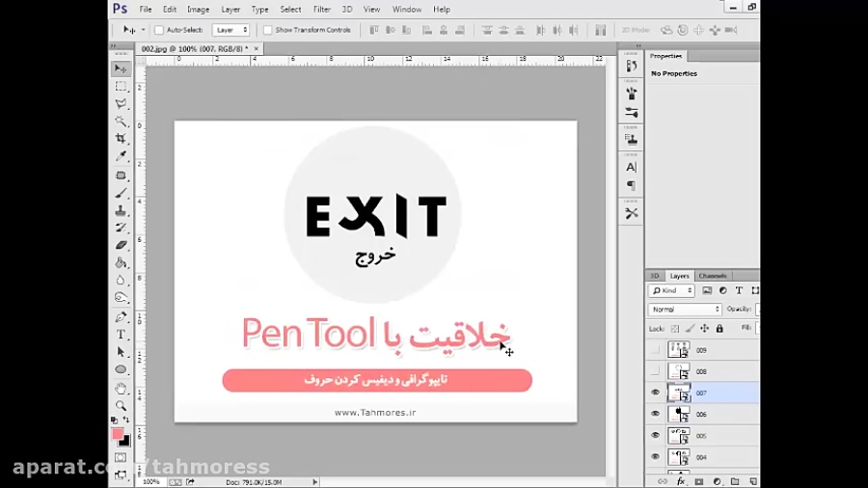Viewport: 868px width, 488px height.
Task: Select the Lasso tool
Action: click(121, 103)
